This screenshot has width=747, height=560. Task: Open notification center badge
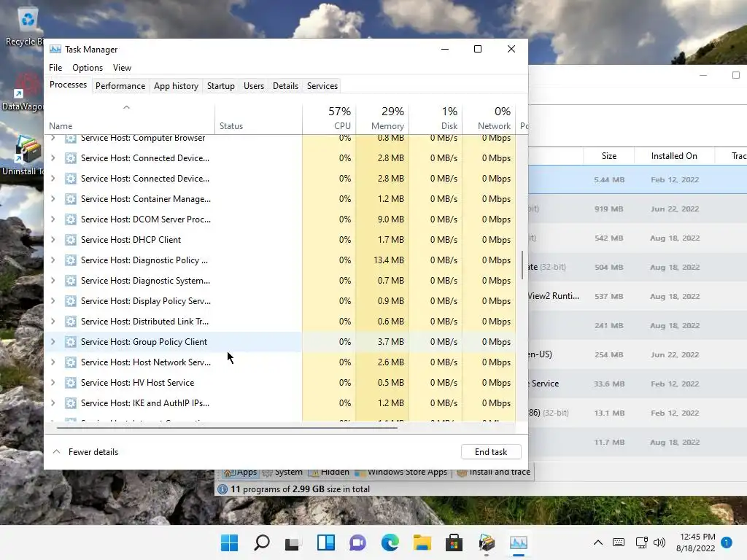point(726,542)
